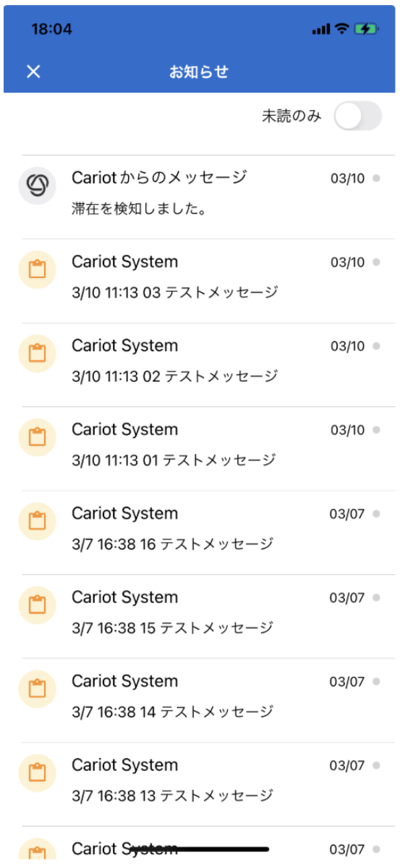Tap the お知らせ header title
The height and width of the screenshot is (868, 400).
pyautogui.click(x=199, y=72)
